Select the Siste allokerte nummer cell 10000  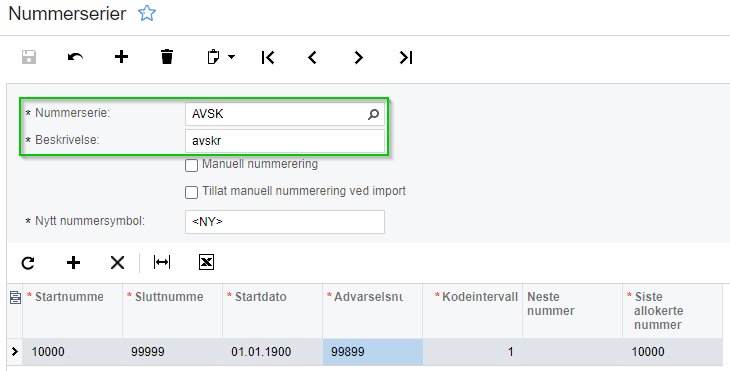(673, 351)
